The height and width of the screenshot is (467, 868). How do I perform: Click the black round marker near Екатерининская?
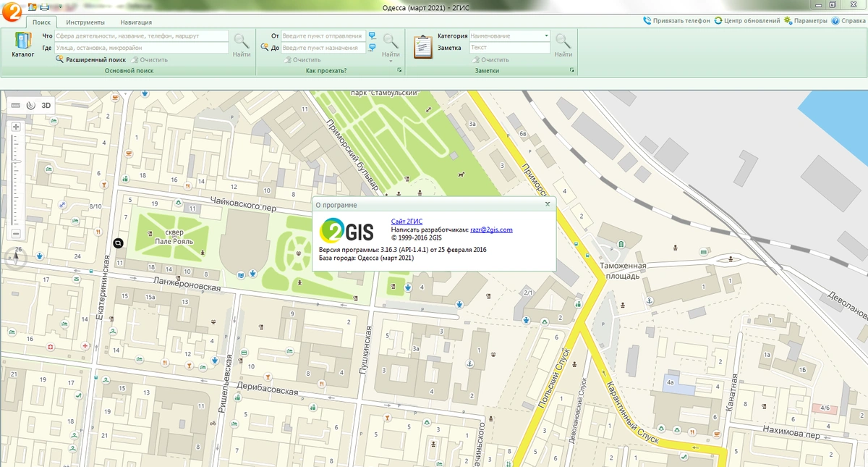(119, 244)
